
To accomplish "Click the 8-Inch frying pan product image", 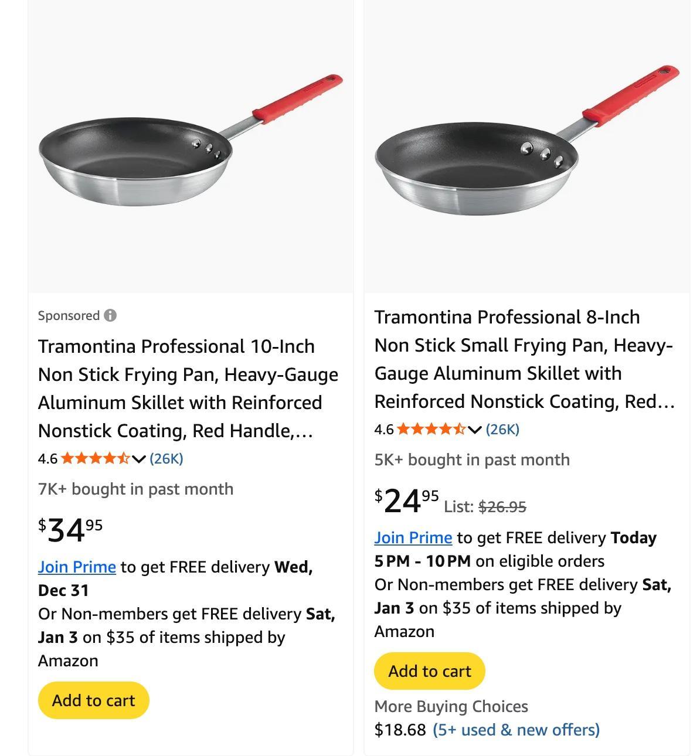I will 526,144.
